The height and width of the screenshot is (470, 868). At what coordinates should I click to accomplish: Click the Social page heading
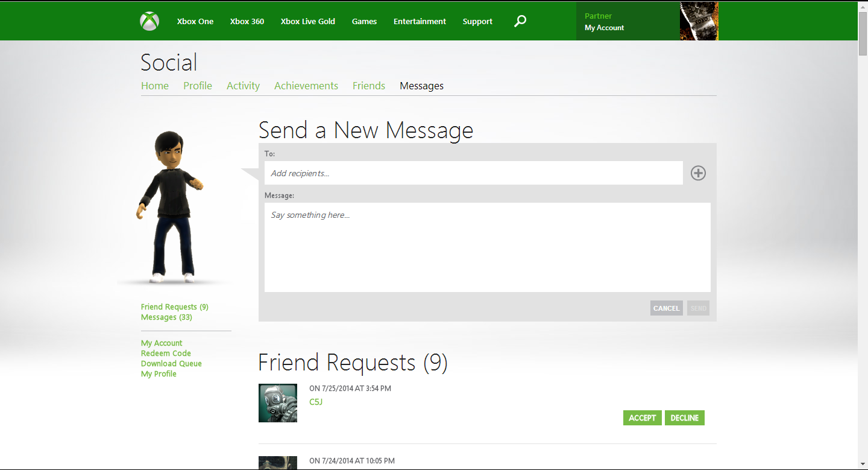(x=169, y=63)
